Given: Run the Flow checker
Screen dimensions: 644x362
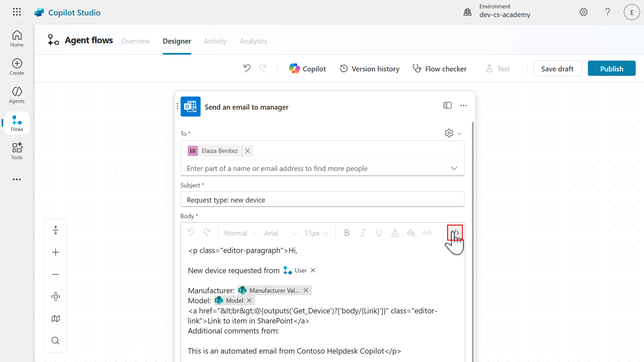Looking at the screenshot, I should pyautogui.click(x=440, y=68).
